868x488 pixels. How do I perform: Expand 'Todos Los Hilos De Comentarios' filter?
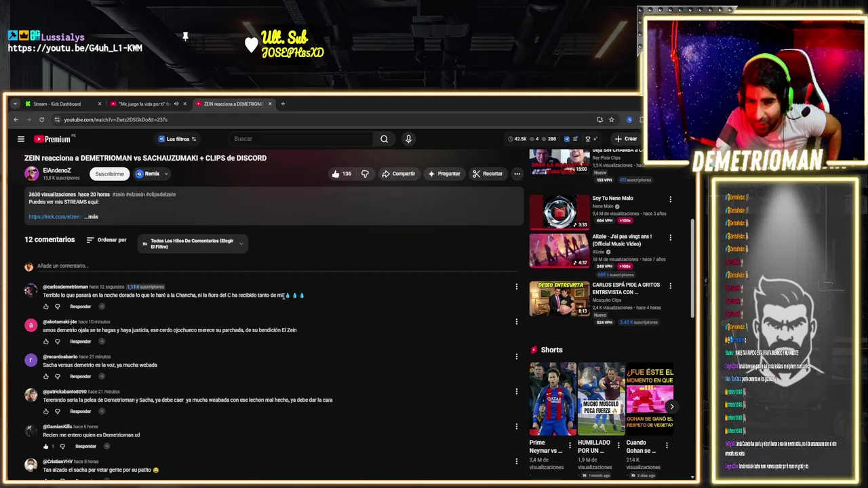193,243
